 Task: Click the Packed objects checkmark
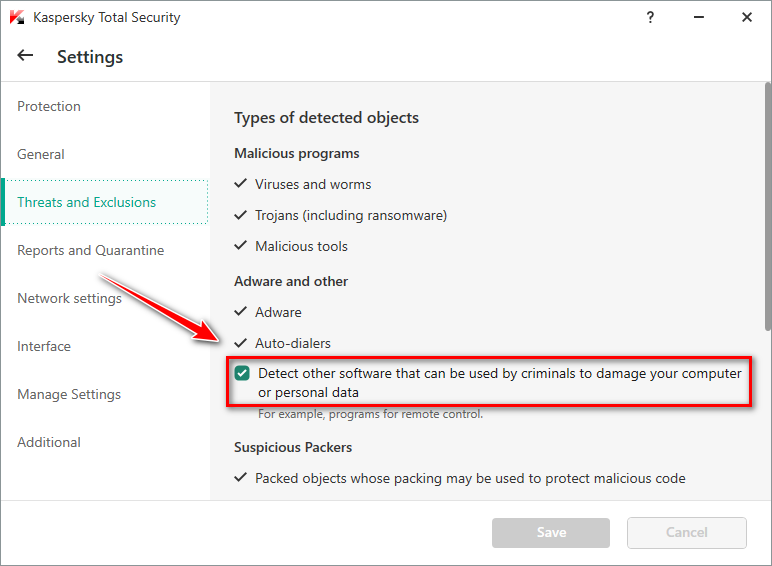(x=240, y=478)
